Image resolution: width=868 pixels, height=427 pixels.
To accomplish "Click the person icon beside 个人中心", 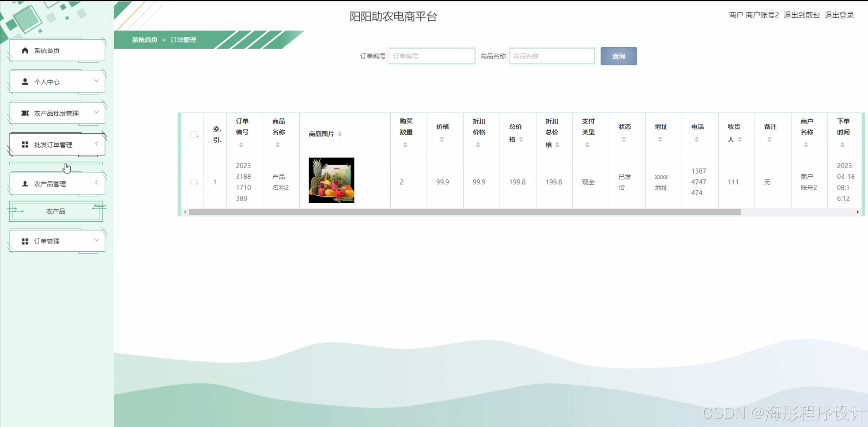I will pos(25,82).
